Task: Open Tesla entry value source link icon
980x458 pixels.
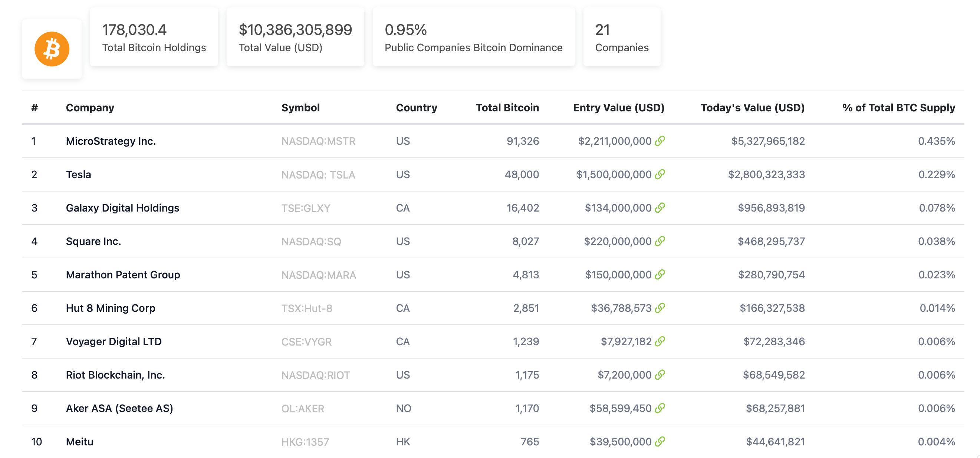Action: [660, 174]
